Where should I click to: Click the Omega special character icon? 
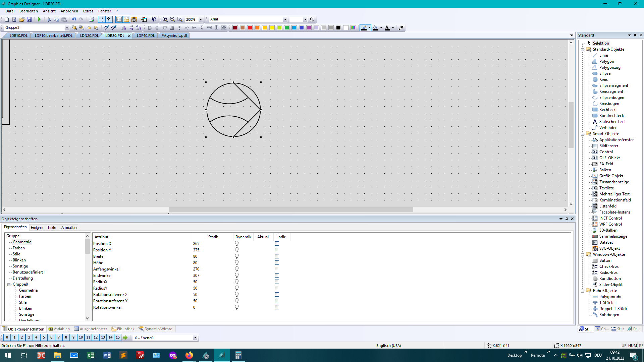312,19
